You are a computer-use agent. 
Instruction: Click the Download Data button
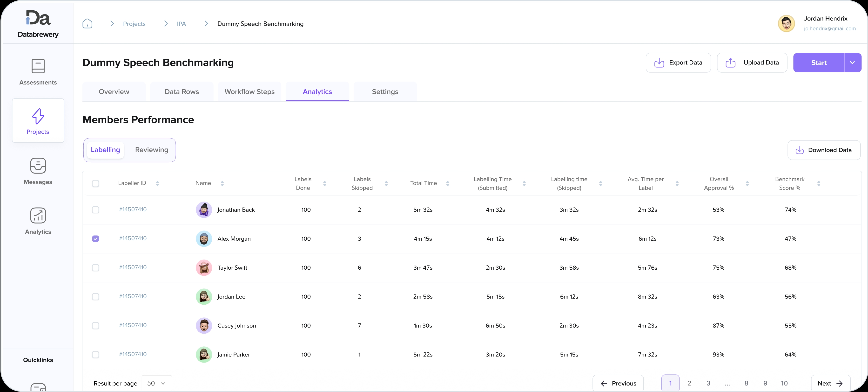tap(823, 150)
